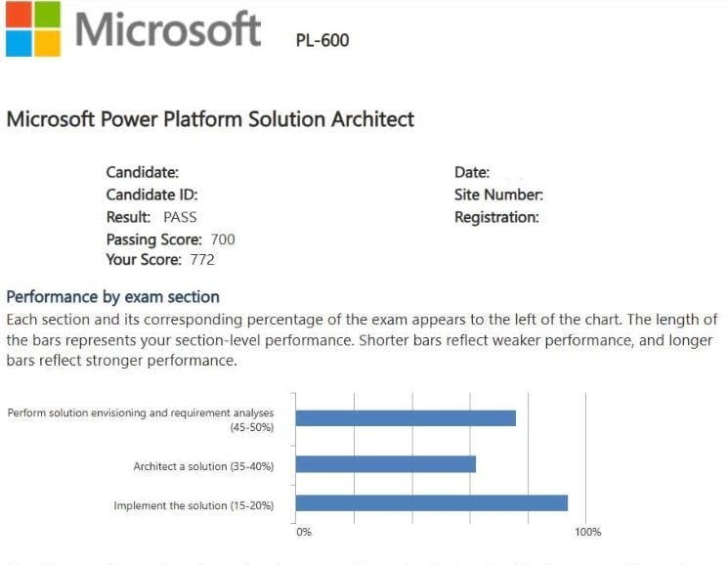Screen dimensions: 728x565
Task: Click the Candidate ID label
Action: 151,195
